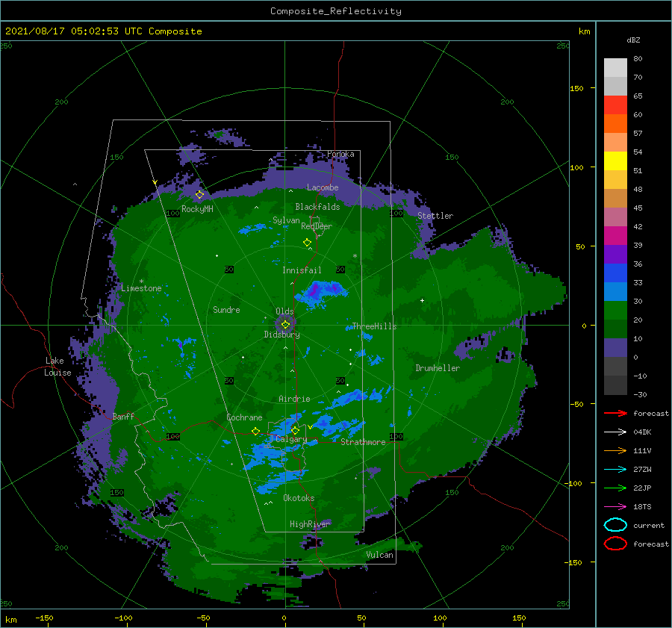Click the RedDeer city label

tap(317, 226)
